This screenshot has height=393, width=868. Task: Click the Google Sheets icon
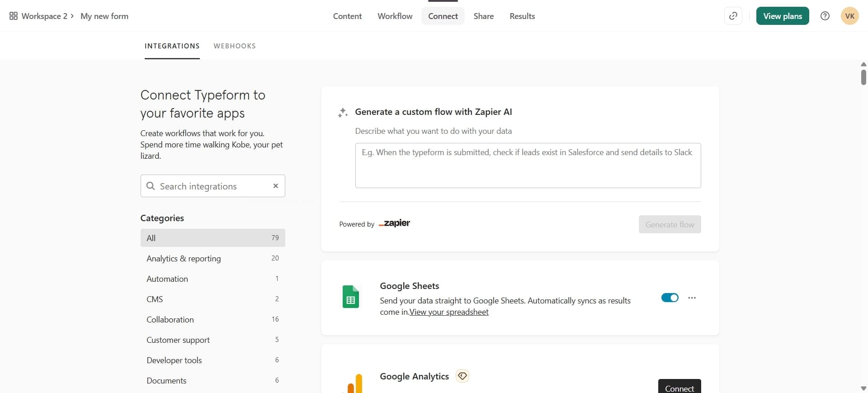point(351,297)
